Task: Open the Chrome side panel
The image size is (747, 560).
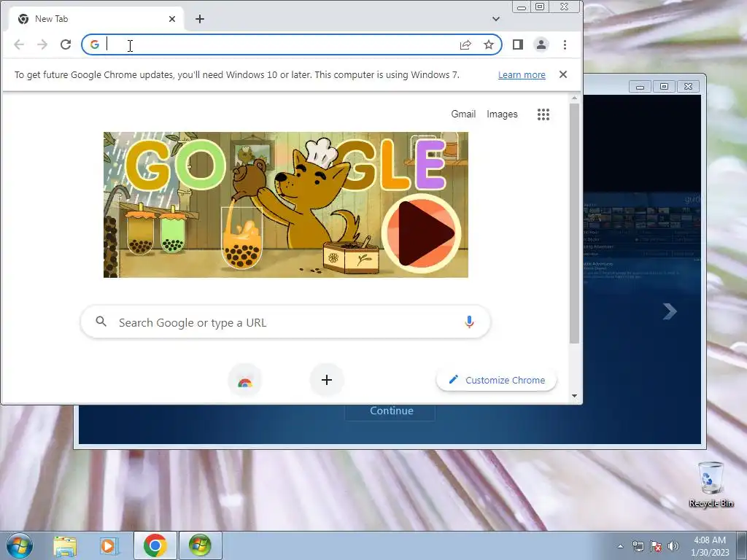Action: click(518, 44)
